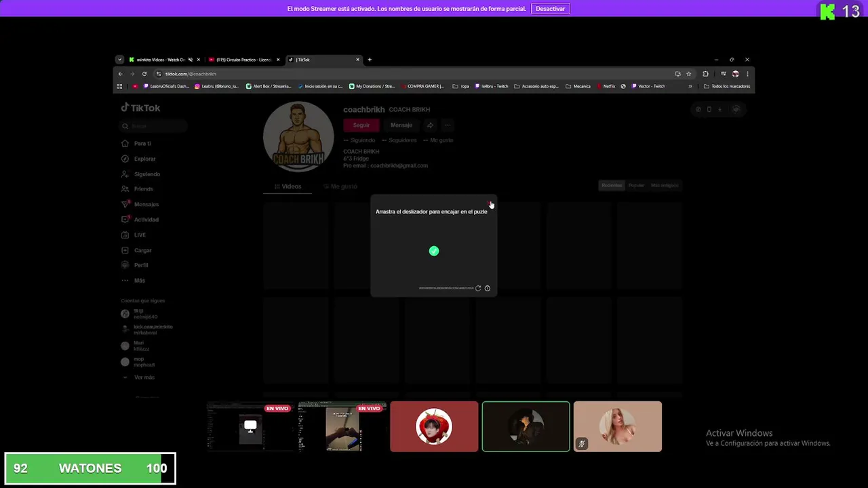Follow coachbrikh with Seguir button

pyautogui.click(x=361, y=125)
